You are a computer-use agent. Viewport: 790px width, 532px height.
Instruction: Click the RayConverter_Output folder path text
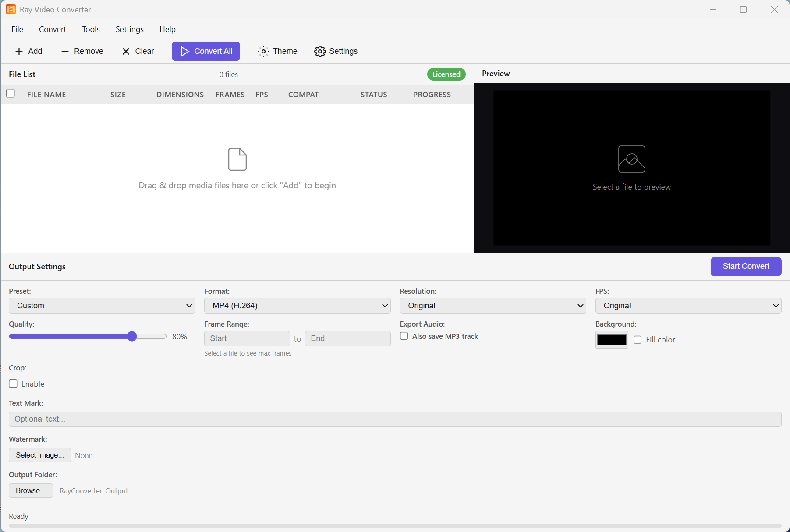pyautogui.click(x=94, y=491)
